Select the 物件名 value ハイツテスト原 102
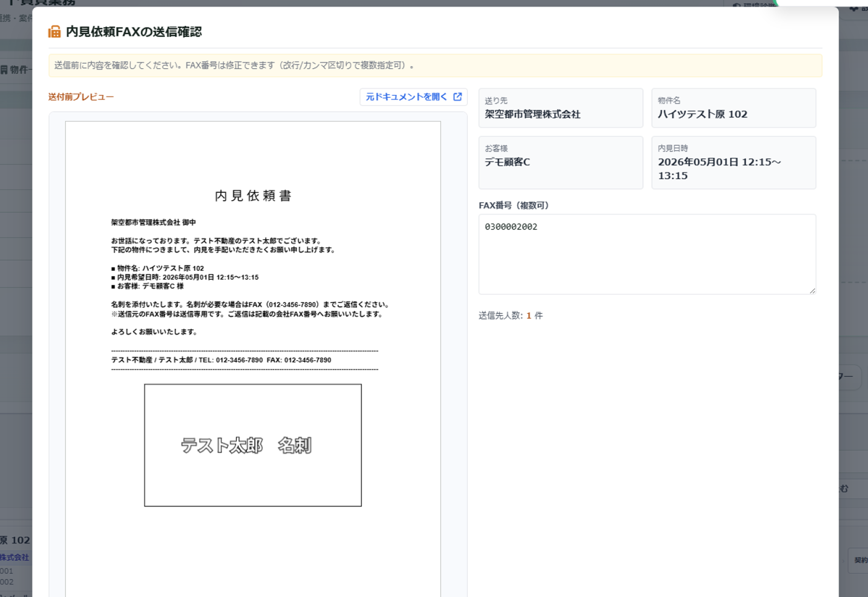The image size is (868, 597). 702,115
